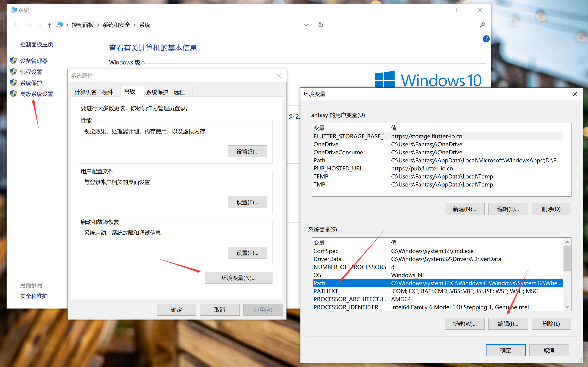Switch to 系统保护 tab in 系统属性
This screenshot has height=367, width=588.
(x=157, y=92)
